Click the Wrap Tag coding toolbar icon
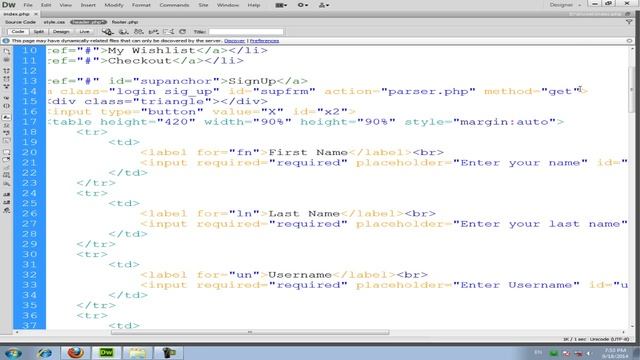 [x=7, y=167]
